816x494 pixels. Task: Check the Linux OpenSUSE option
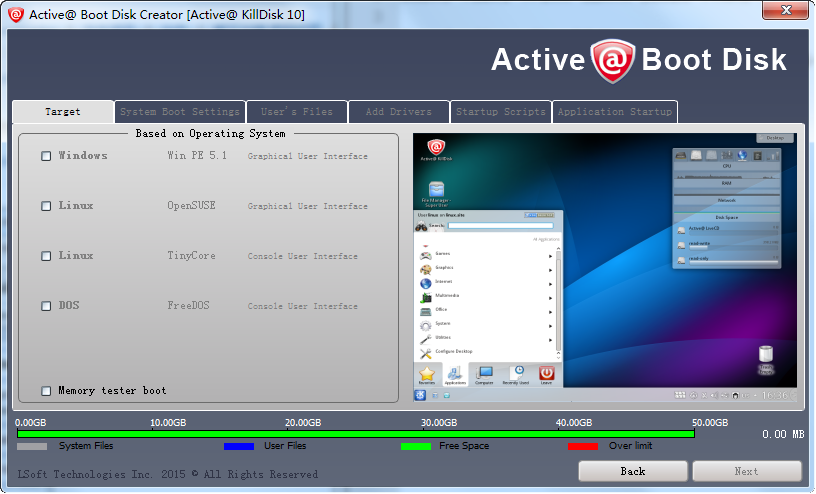46,206
